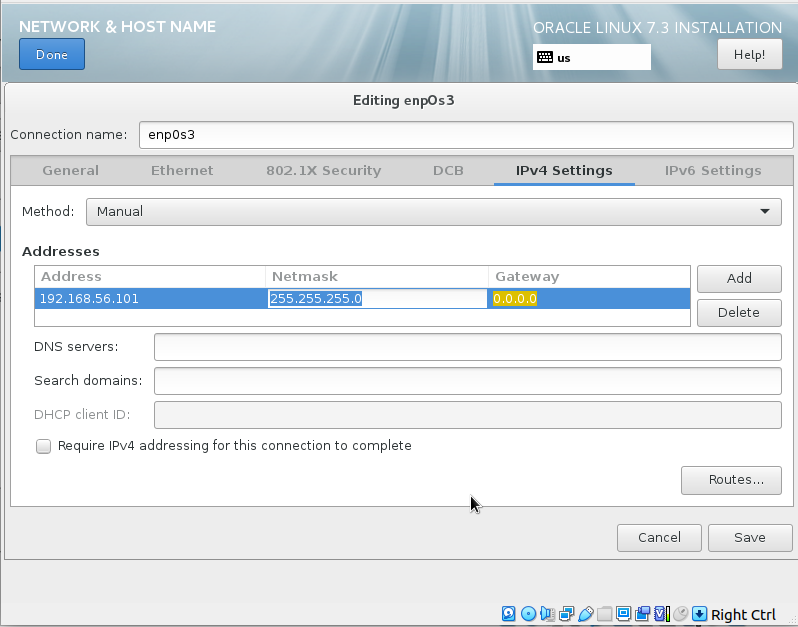Viewport: 798px width, 627px height.
Task: Click the VirtualBox shared folders icon
Action: point(605,614)
